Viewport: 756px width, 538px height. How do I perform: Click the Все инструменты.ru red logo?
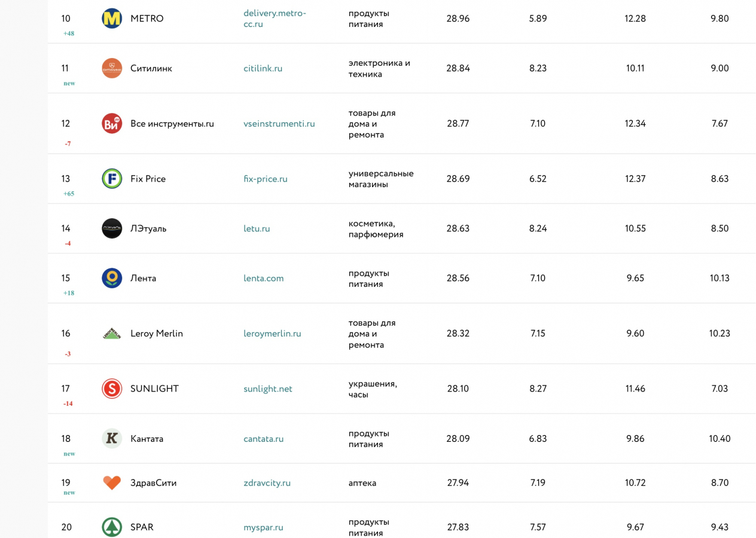click(112, 124)
